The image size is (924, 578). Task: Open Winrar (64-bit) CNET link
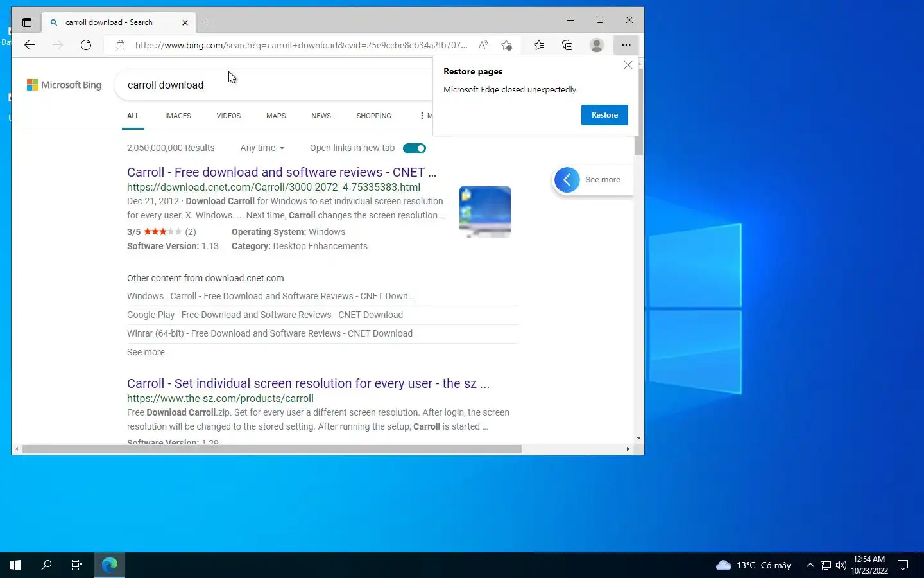tap(269, 333)
